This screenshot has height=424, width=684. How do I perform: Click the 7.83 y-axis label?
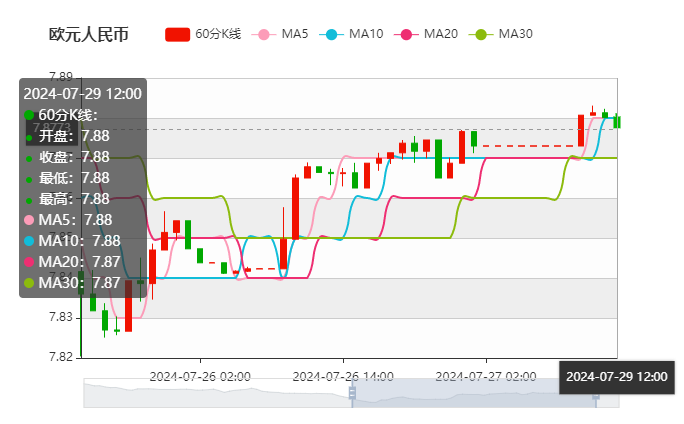(x=61, y=317)
